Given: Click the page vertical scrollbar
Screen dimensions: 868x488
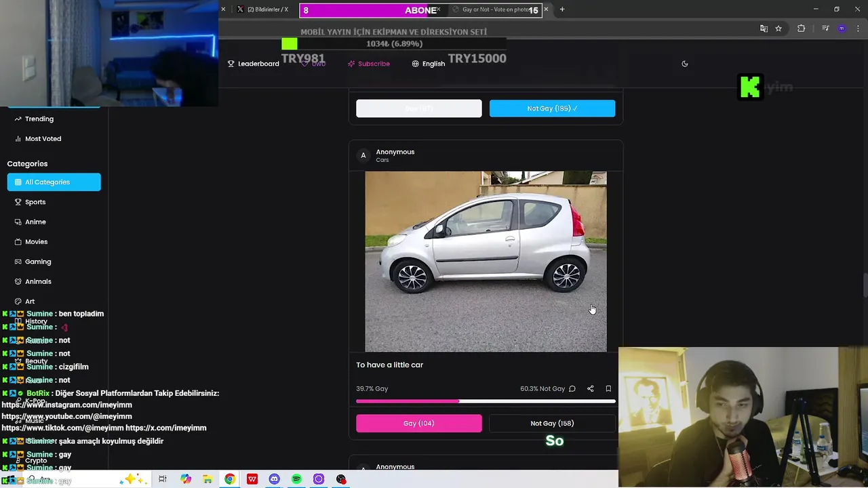Looking at the screenshot, I should click(x=865, y=285).
